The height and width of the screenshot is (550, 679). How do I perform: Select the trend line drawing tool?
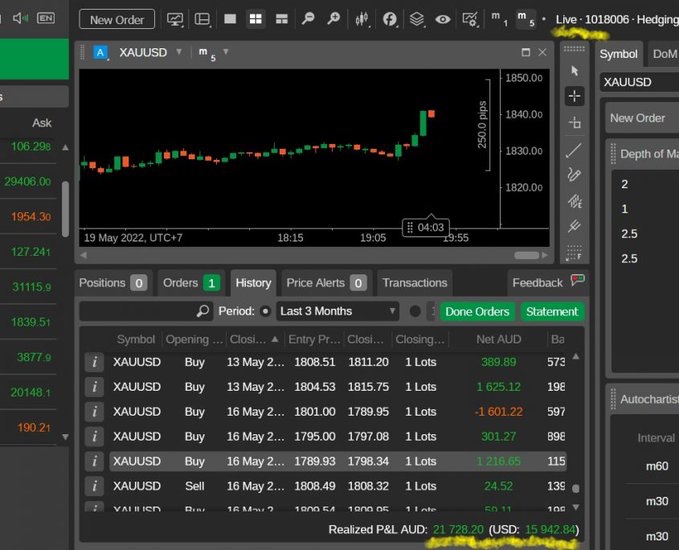tap(574, 150)
